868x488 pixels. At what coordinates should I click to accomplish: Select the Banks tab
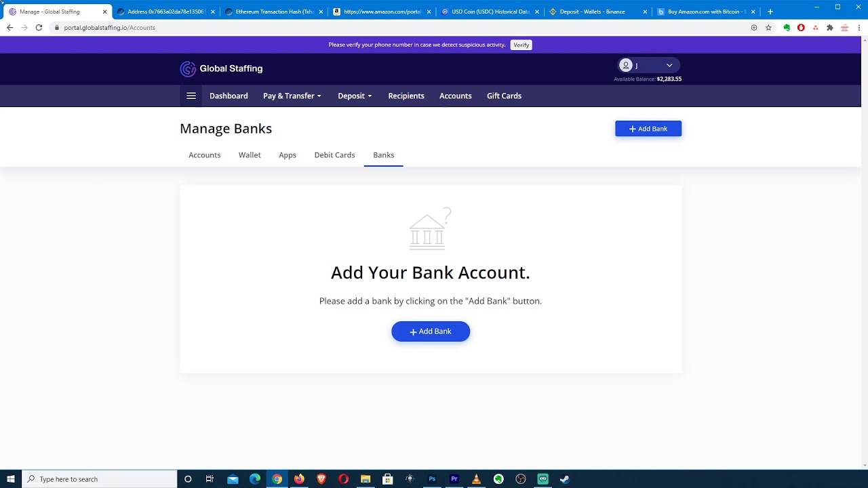[x=383, y=155]
